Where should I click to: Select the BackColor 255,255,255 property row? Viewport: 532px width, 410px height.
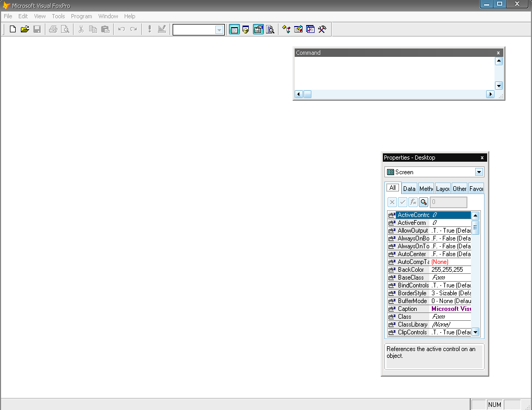click(430, 270)
